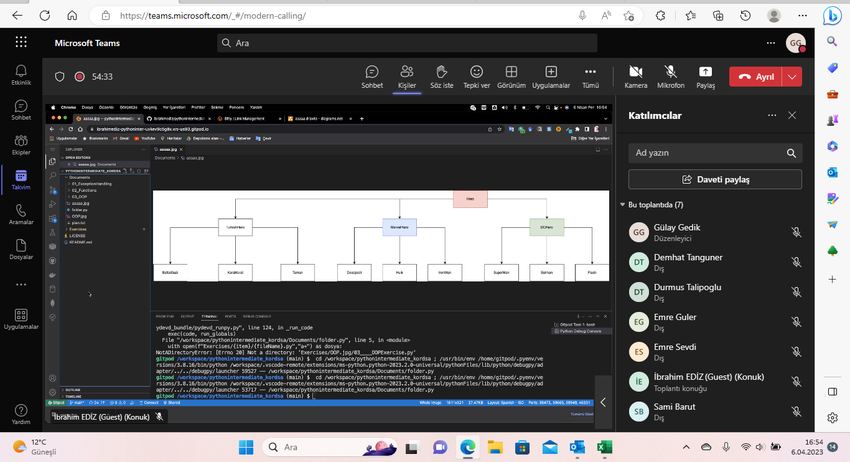The image size is (850, 462).
Task: Unmute the Mikrofon
Action: point(671,76)
